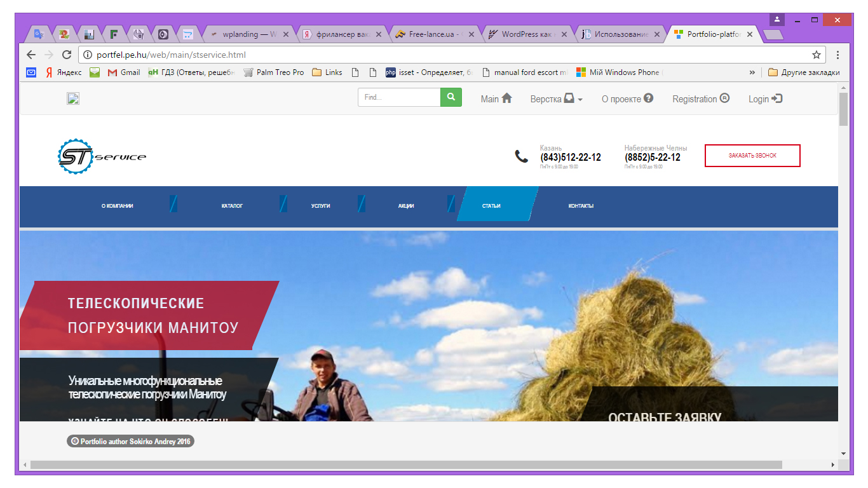Click the ST service logo

(102, 156)
